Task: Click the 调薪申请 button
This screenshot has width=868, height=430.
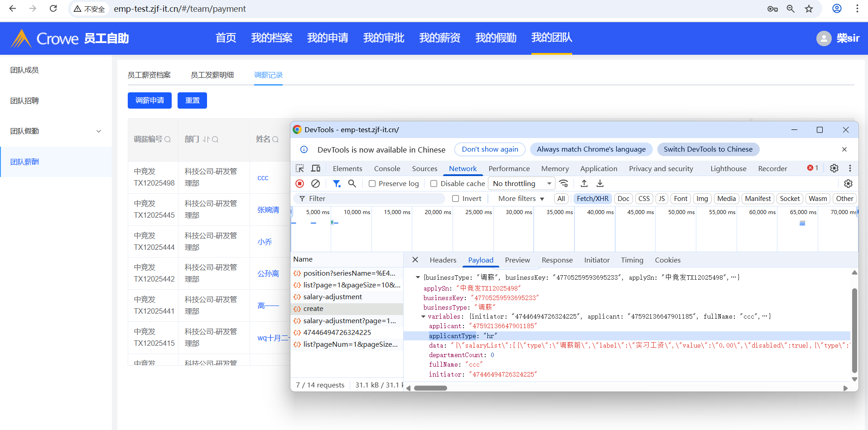Action: [x=149, y=100]
